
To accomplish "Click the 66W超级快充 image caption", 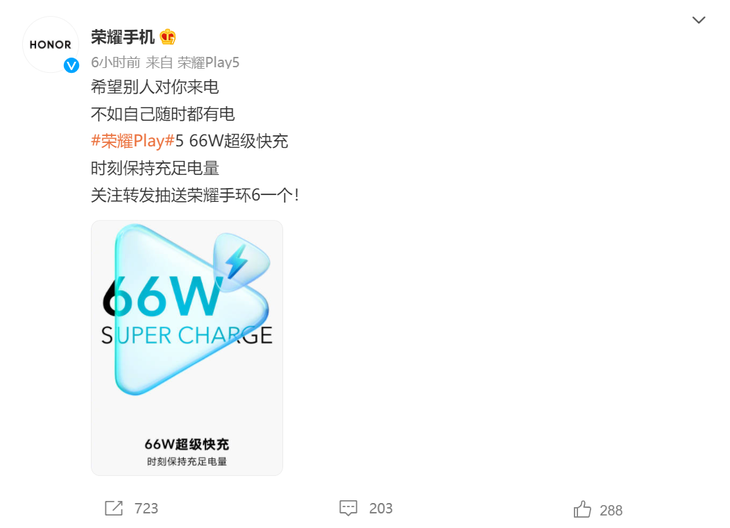I will [187, 444].
